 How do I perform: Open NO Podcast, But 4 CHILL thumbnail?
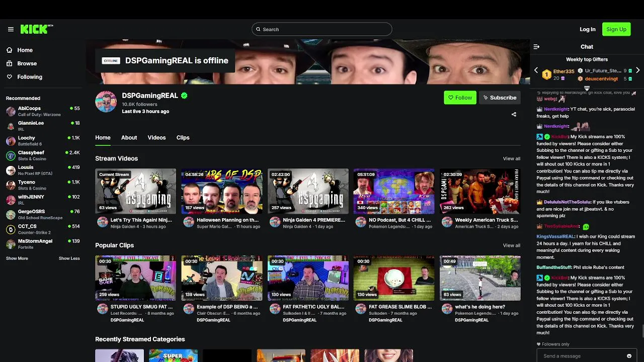394,191
